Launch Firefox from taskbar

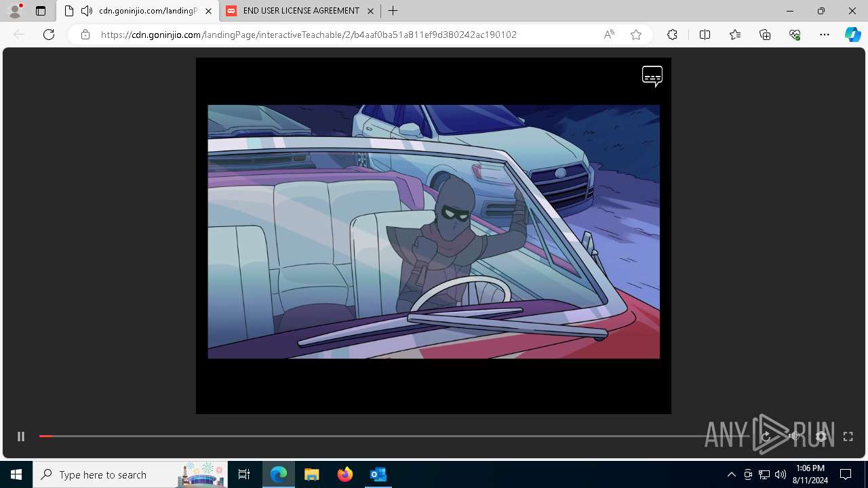[344, 474]
